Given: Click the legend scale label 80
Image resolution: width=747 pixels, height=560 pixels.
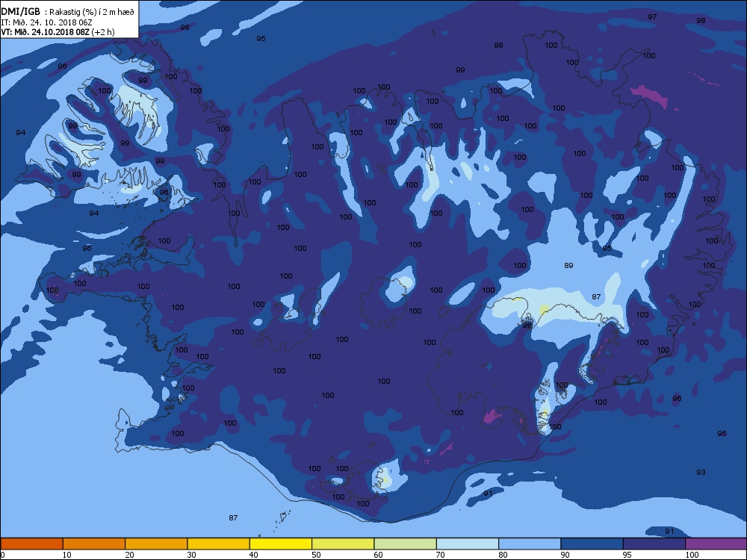Looking at the screenshot, I should pyautogui.click(x=503, y=555).
